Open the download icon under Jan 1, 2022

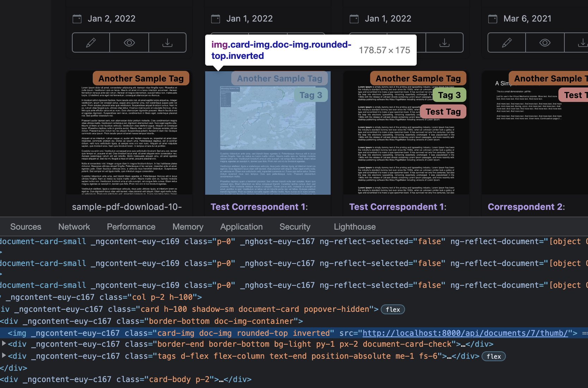pos(445,42)
